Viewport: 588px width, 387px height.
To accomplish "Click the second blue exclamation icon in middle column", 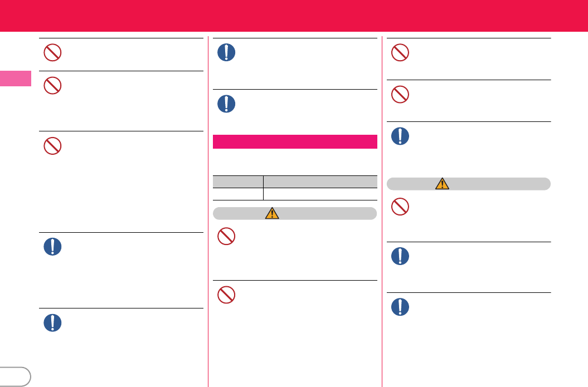I will pyautogui.click(x=226, y=104).
